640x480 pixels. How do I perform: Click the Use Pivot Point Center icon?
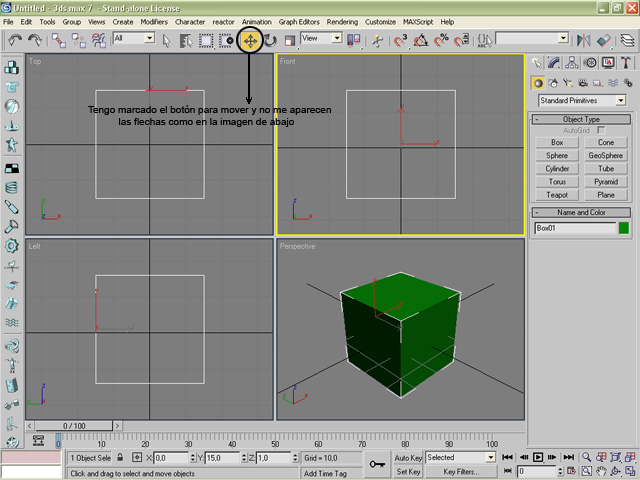pyautogui.click(x=353, y=40)
